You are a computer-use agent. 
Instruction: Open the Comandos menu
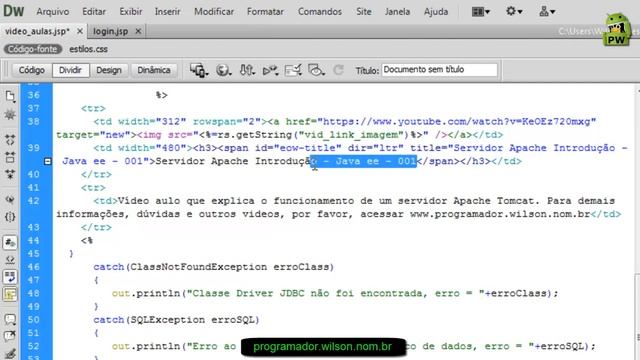pyautogui.click(x=320, y=11)
